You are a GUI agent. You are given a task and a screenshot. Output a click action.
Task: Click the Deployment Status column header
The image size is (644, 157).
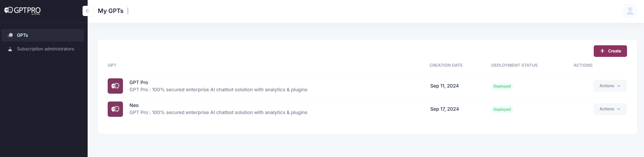tap(514, 65)
